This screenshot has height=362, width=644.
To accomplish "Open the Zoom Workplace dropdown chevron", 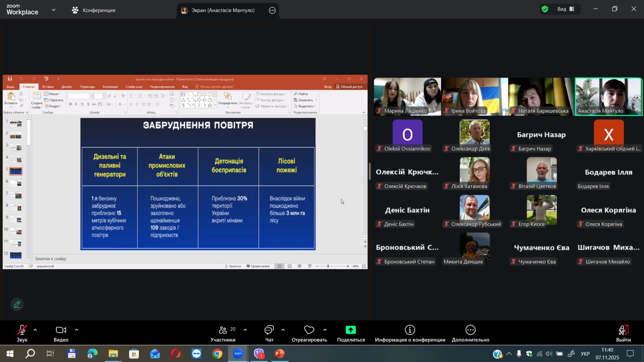I will pos(54,10).
